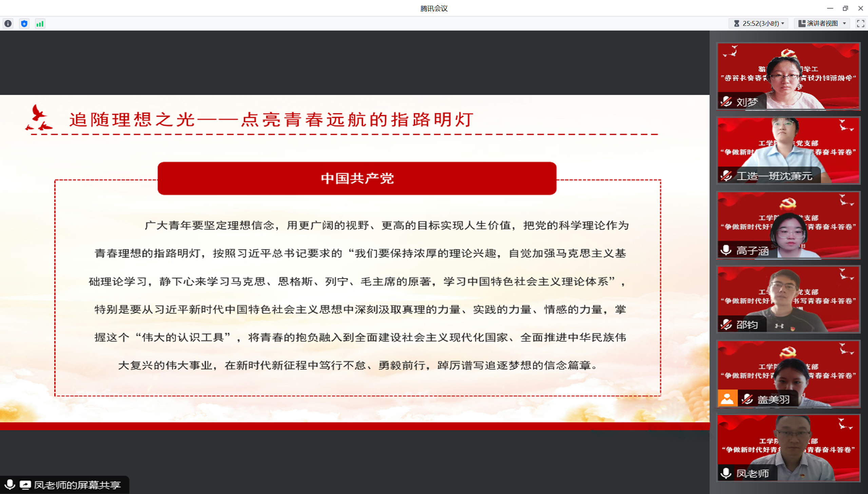Image resolution: width=868 pixels, height=494 pixels.
Task: Click the 凤老师的屏幕共享 label
Action: click(77, 485)
